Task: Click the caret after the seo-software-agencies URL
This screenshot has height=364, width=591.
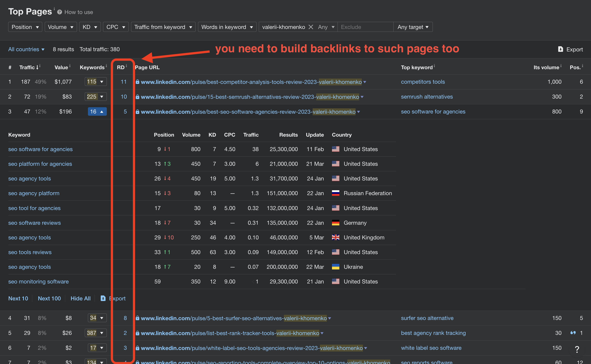Action: point(358,112)
